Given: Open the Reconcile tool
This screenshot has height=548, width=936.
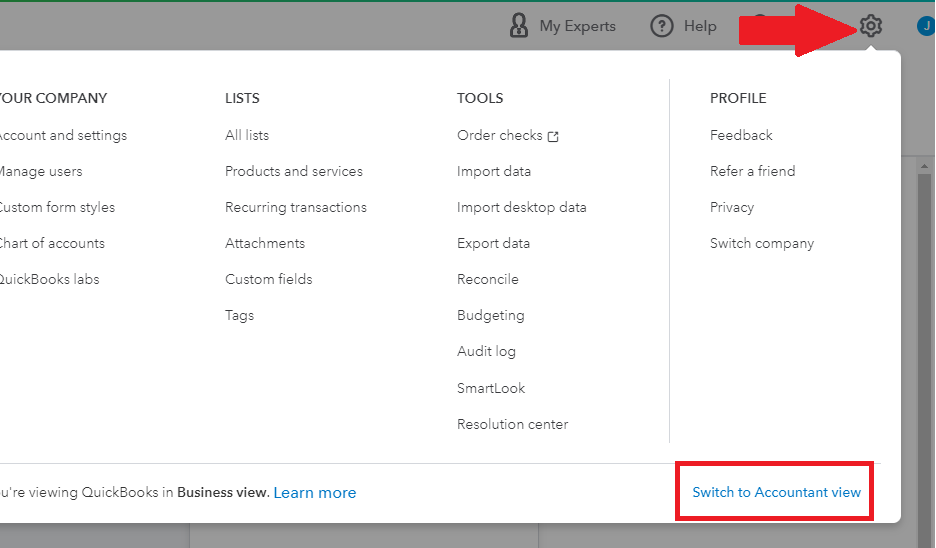Looking at the screenshot, I should click(x=488, y=279).
